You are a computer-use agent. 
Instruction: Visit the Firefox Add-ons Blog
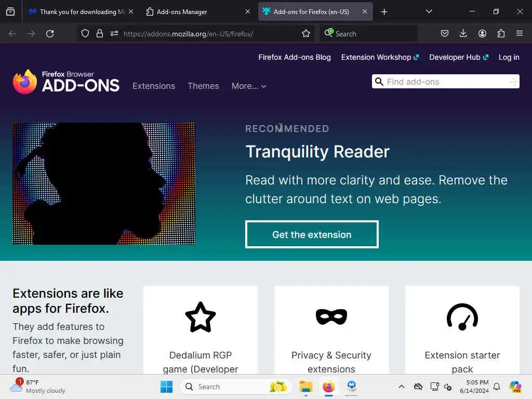(x=295, y=57)
